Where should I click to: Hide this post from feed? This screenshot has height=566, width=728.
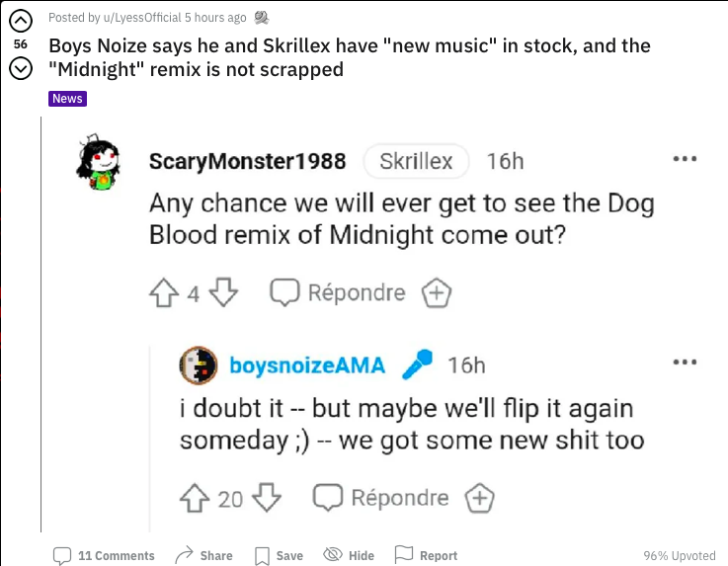[349, 555]
